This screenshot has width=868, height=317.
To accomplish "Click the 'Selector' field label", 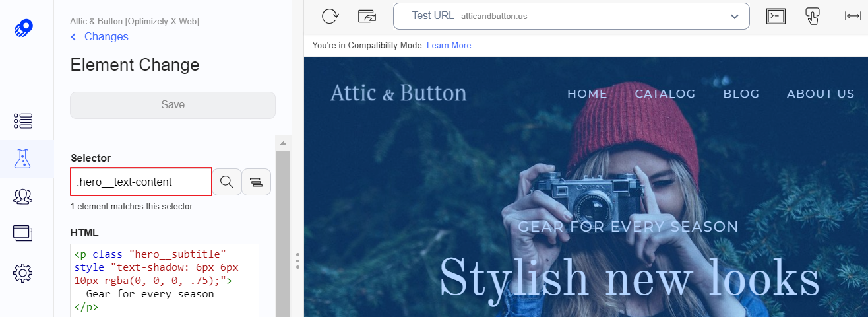I will coord(91,158).
